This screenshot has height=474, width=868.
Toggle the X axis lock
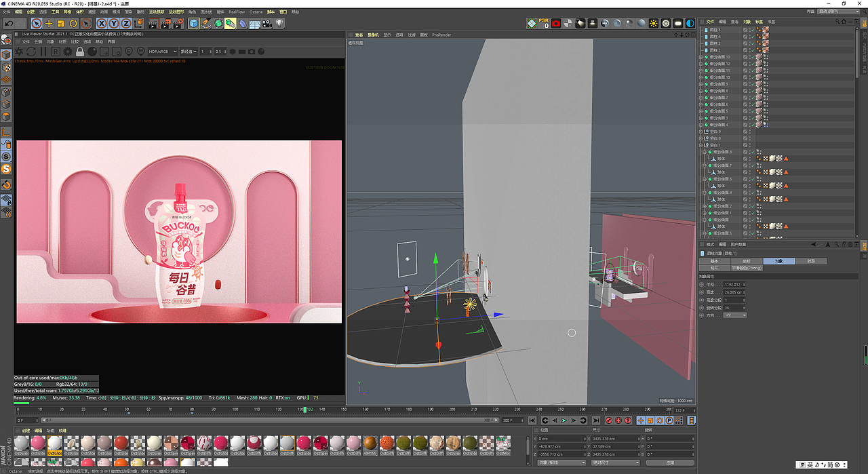coord(102,23)
